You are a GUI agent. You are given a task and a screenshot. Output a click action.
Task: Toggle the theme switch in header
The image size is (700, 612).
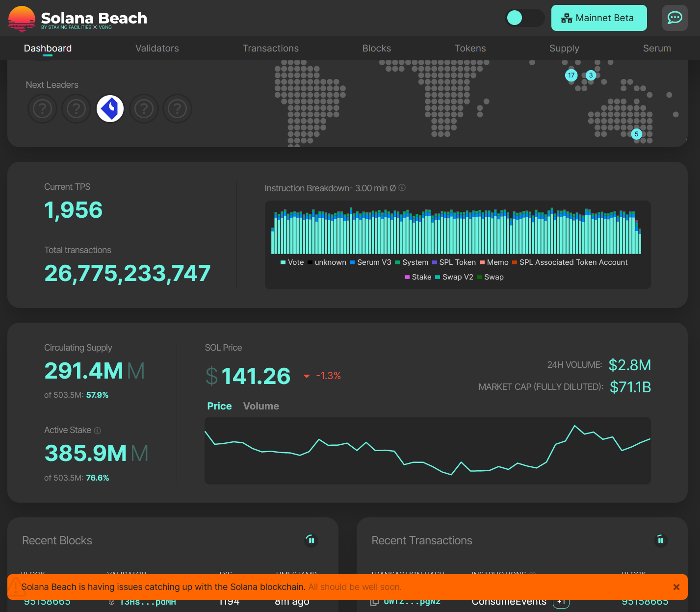click(x=525, y=18)
